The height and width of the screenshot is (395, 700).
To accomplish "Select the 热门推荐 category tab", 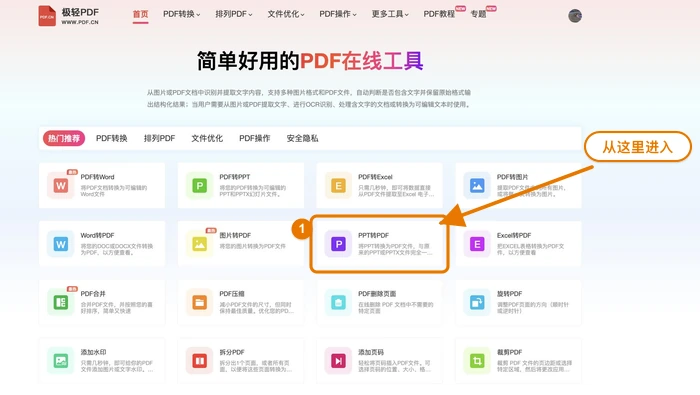I will tap(64, 138).
